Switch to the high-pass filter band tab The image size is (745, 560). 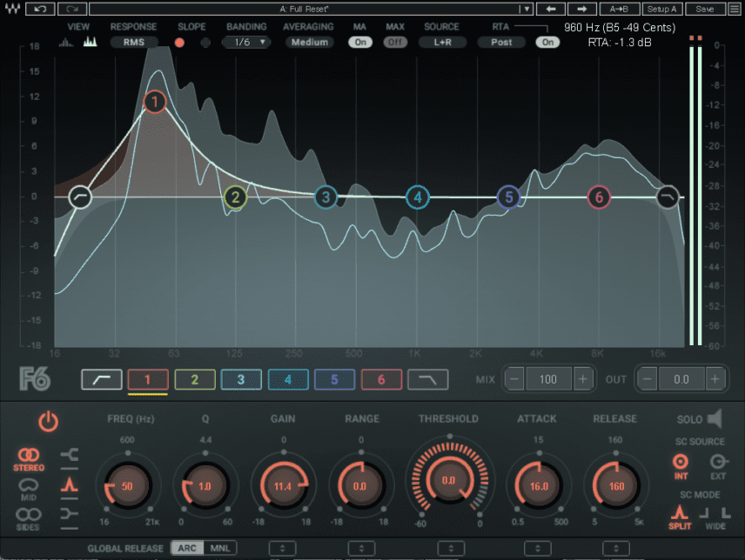[x=101, y=379]
